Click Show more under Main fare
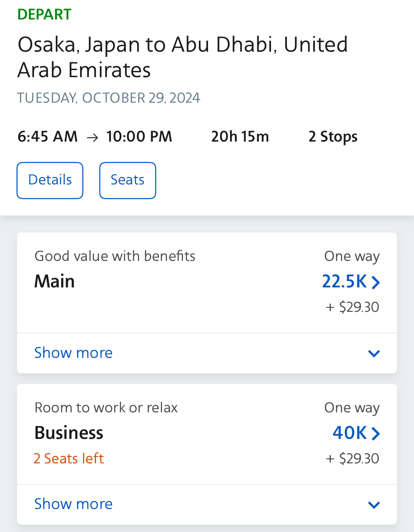 click(73, 353)
